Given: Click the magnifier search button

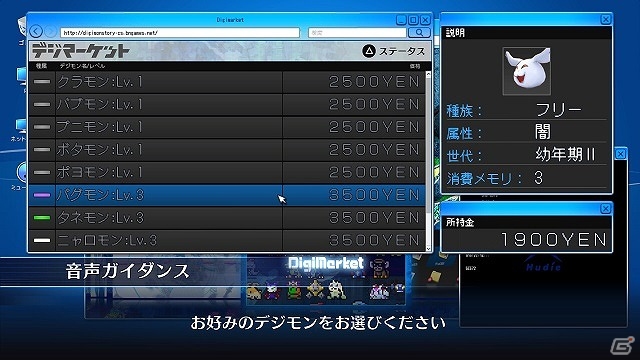Looking at the screenshot, I should point(419,32).
